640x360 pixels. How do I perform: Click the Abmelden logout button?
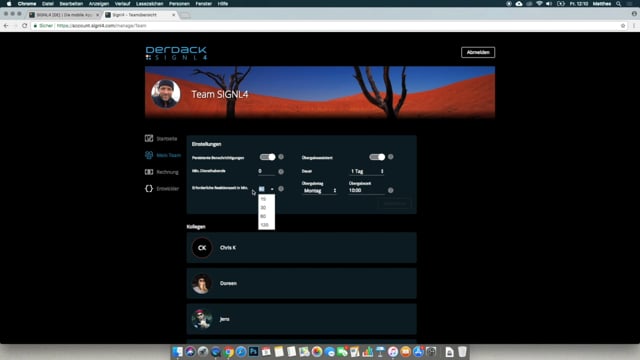click(x=478, y=52)
